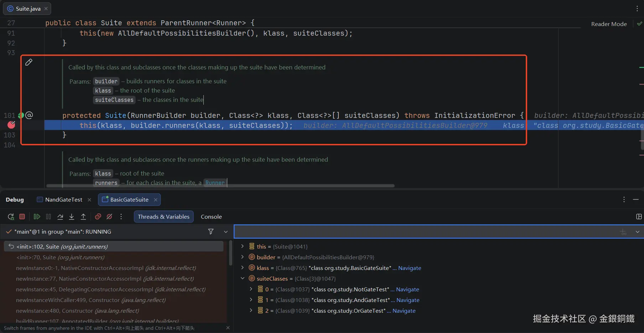
Task: Expand the 'this' variable node
Action: click(243, 246)
